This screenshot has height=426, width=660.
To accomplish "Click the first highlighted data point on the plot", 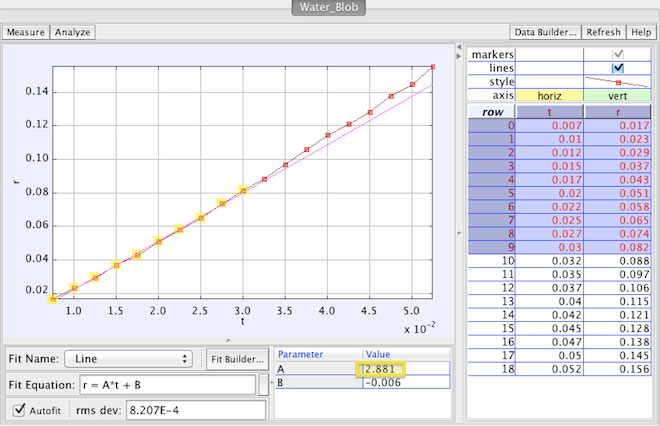I will (53, 298).
